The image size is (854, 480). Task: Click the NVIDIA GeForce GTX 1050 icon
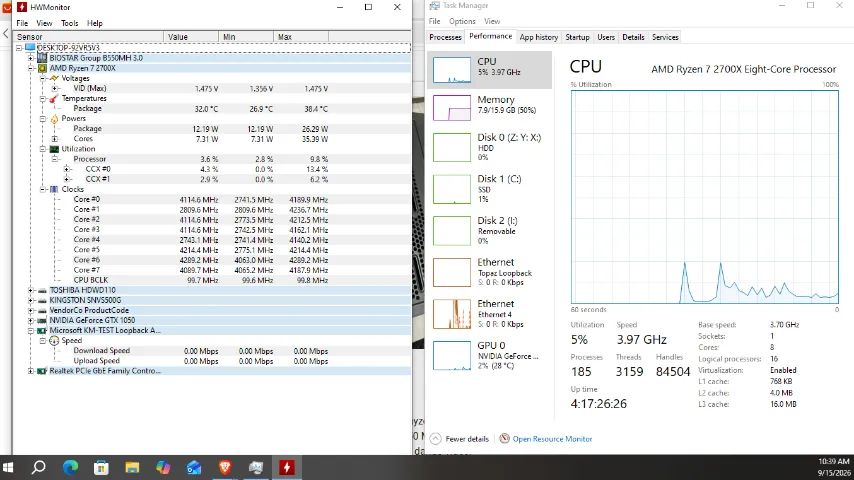coord(42,320)
